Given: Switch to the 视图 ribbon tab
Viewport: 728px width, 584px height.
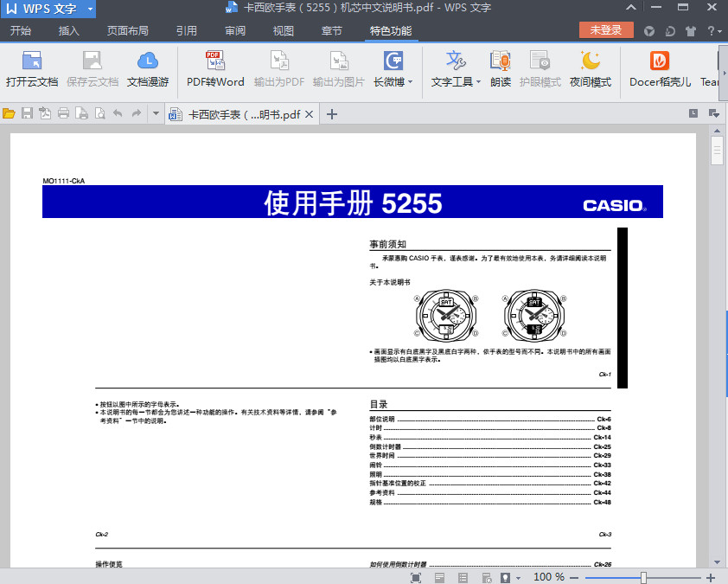Looking at the screenshot, I should point(284,30).
